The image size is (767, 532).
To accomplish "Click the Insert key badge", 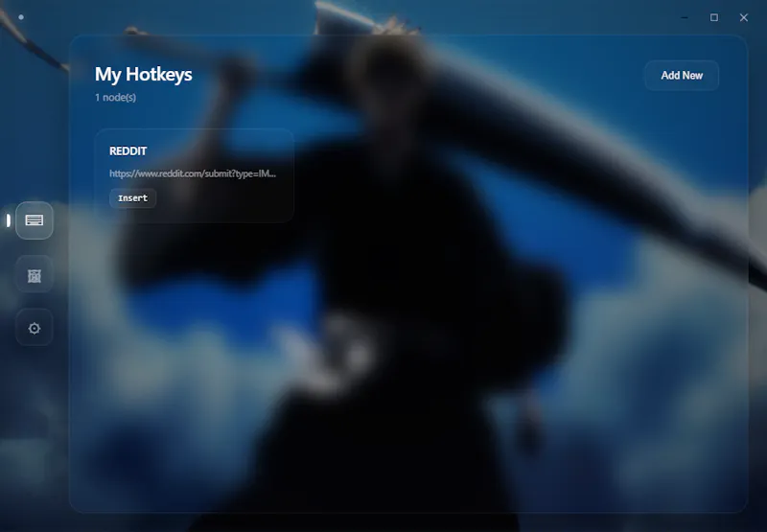I will (132, 198).
